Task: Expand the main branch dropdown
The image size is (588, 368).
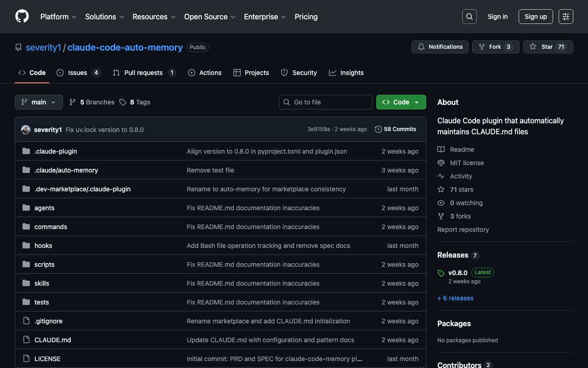Action: [39, 102]
